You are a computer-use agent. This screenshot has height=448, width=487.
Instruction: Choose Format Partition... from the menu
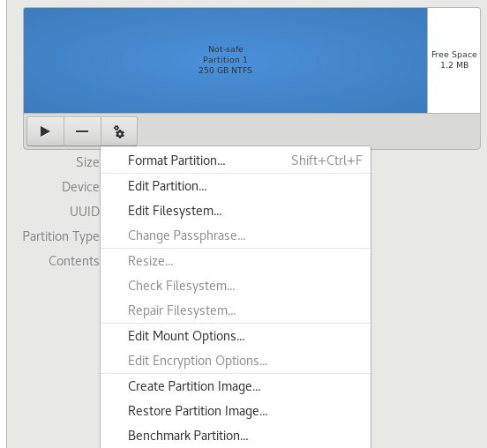236,161
